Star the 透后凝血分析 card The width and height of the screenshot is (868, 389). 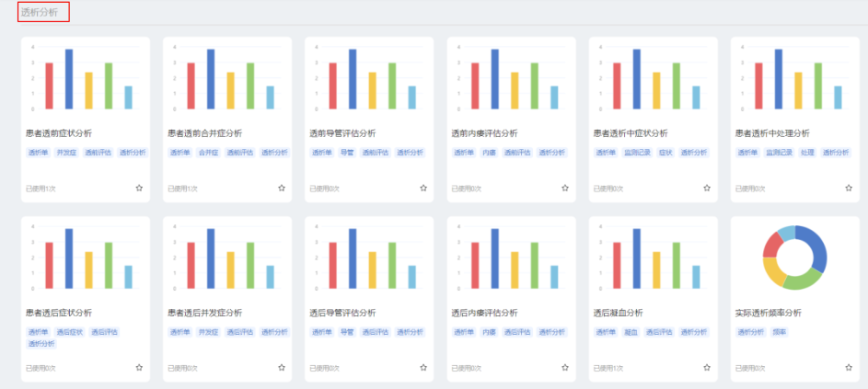(707, 367)
